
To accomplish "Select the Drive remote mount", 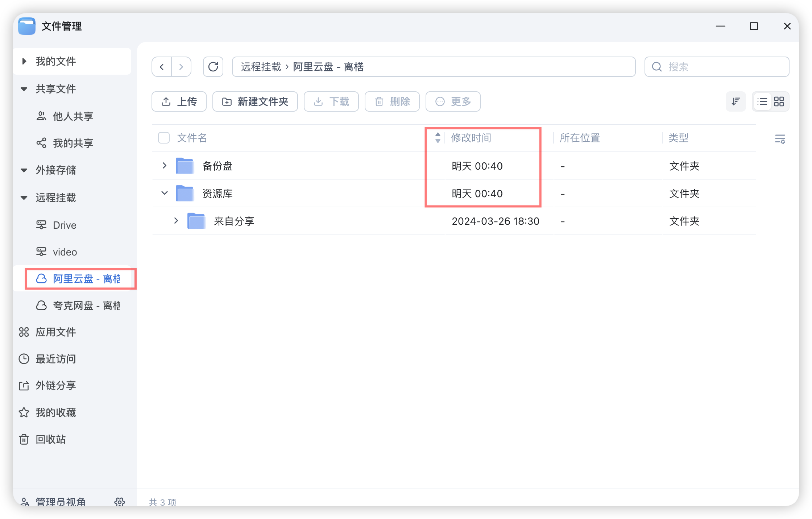I will coord(65,225).
